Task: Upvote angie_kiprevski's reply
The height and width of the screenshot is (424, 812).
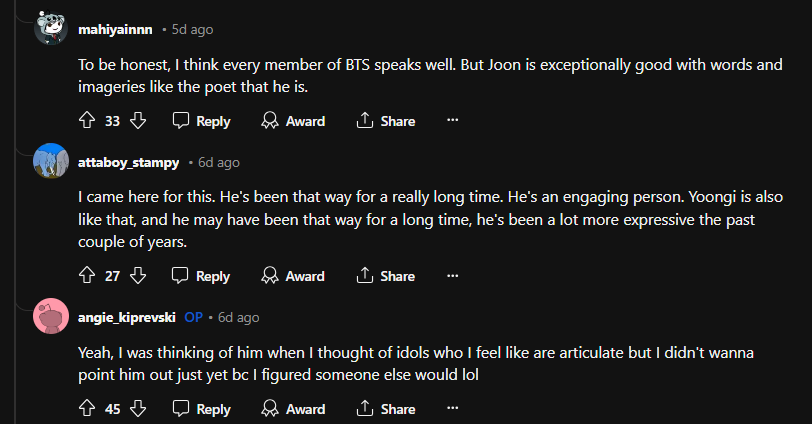Action: click(x=87, y=409)
